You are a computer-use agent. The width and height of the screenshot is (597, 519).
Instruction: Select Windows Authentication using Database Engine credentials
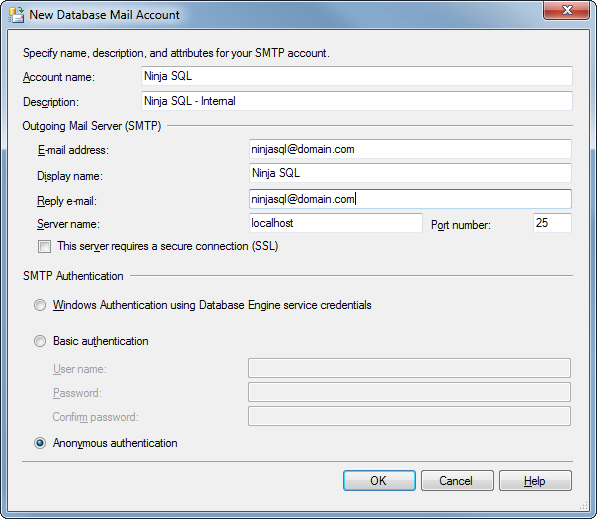tap(40, 305)
